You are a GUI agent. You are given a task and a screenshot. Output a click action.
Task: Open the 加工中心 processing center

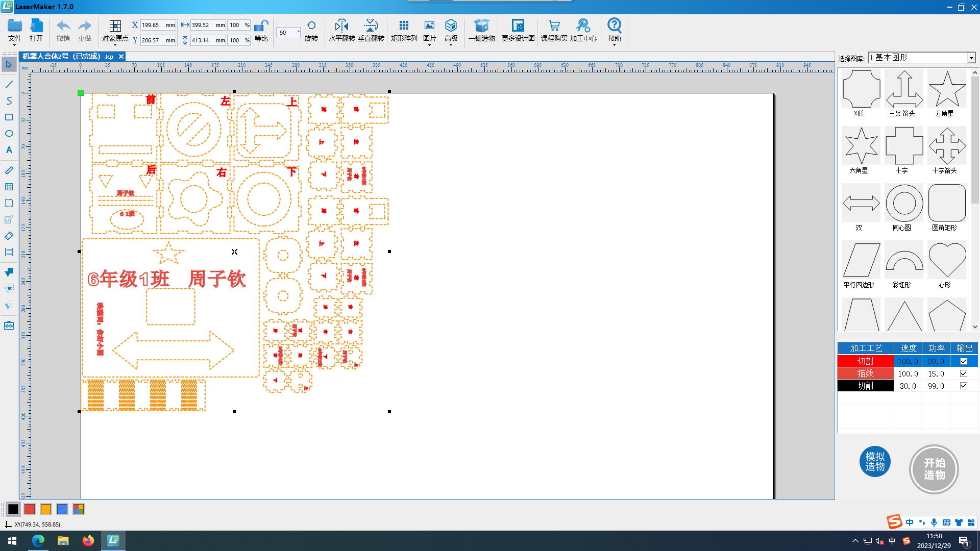[x=583, y=31]
